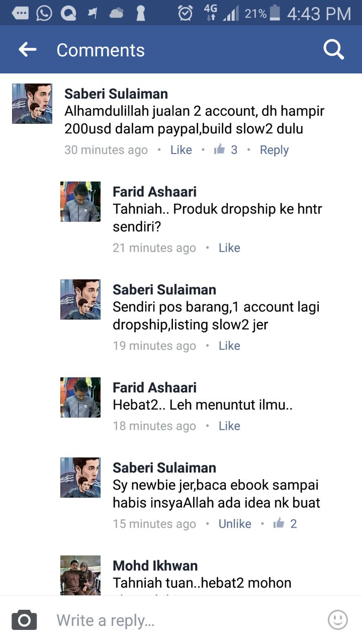Open Saberi Sulaiman's top comment avatar
The height and width of the screenshot is (644, 362).
pos(32,104)
